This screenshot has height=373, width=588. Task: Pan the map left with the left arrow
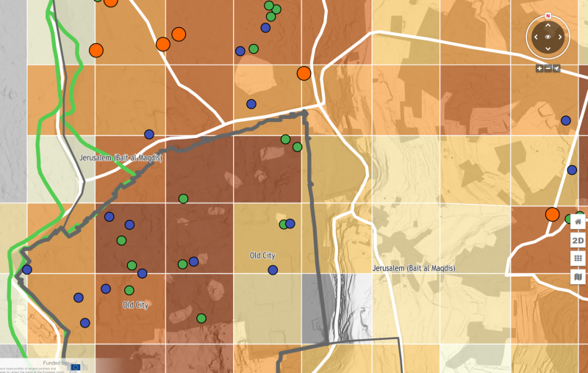[536, 37]
